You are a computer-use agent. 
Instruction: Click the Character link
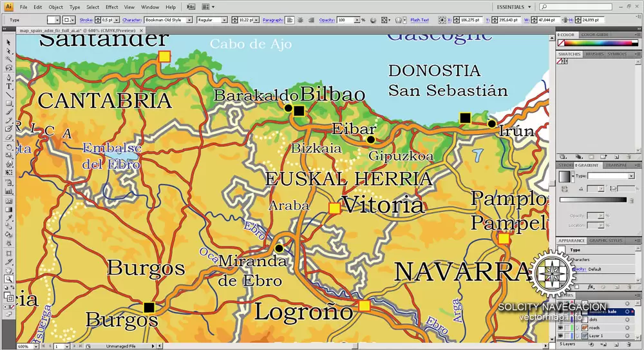[132, 20]
